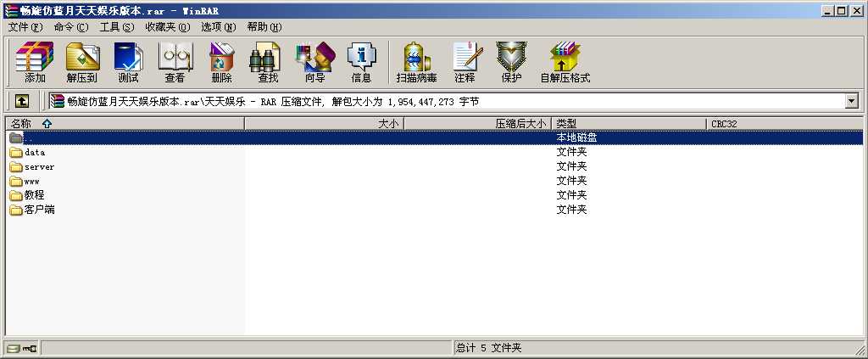Convert to 自解压格式 (SFX)
This screenshot has width=868, height=359.
pyautogui.click(x=565, y=62)
